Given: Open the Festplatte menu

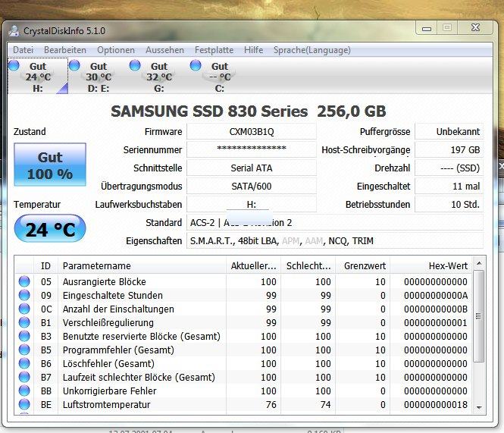Looking at the screenshot, I should tap(214, 50).
